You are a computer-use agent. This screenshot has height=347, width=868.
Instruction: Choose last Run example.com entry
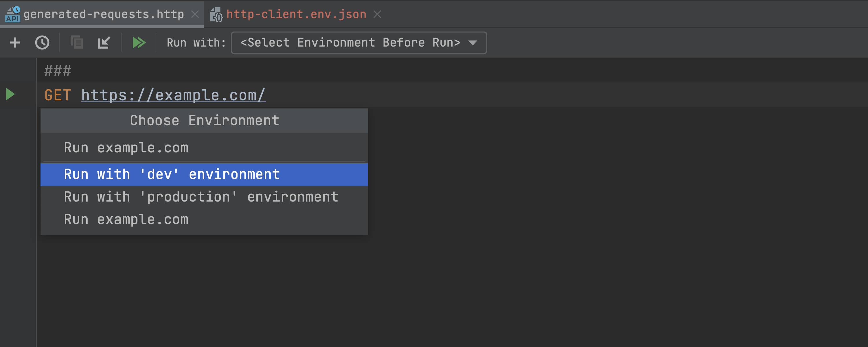click(x=126, y=220)
